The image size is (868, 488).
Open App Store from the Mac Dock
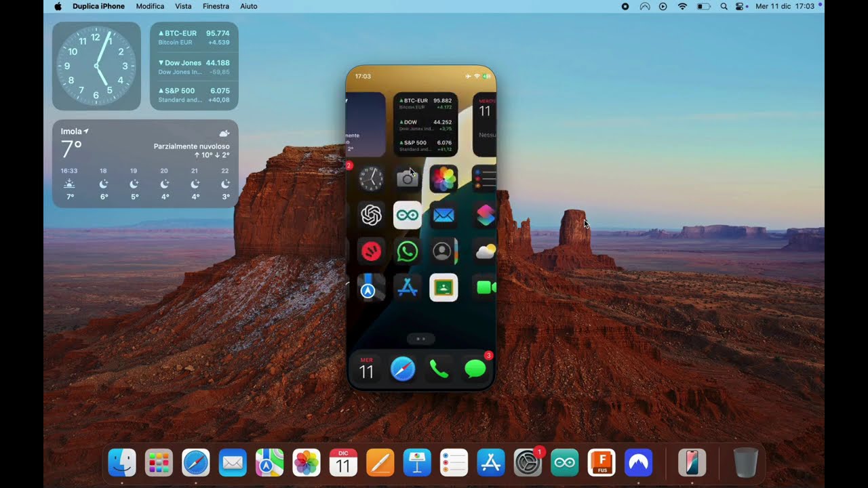(x=490, y=463)
